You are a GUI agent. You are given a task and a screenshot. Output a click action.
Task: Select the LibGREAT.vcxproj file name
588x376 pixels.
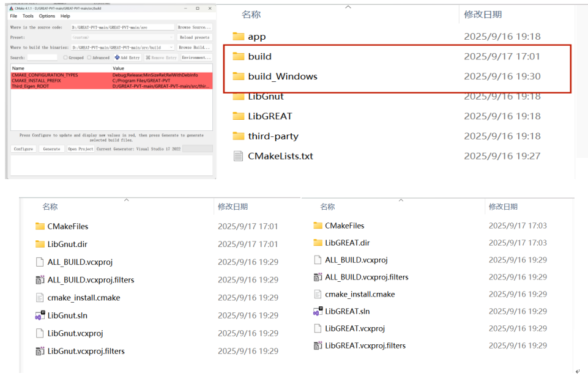point(355,328)
